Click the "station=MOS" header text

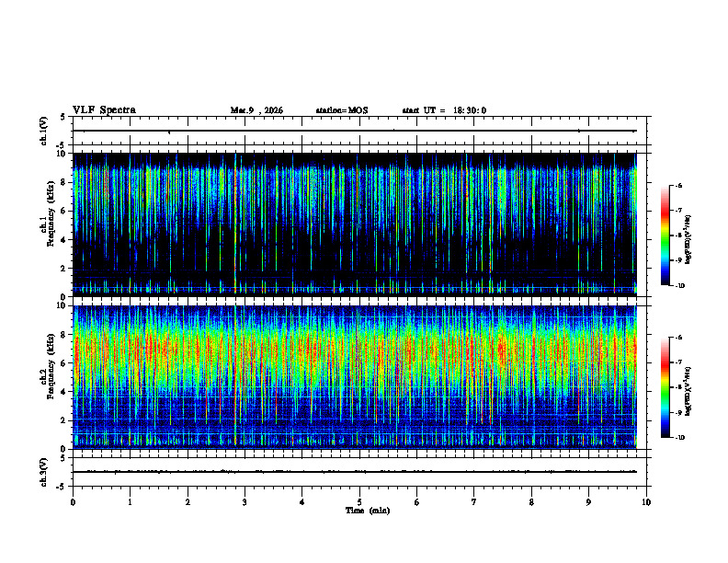pos(342,110)
